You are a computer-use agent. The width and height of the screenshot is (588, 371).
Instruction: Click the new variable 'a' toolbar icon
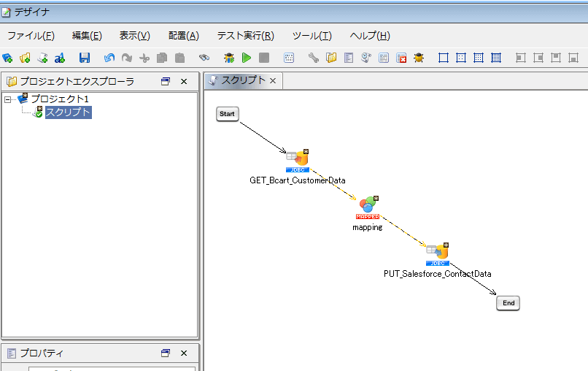[60, 58]
